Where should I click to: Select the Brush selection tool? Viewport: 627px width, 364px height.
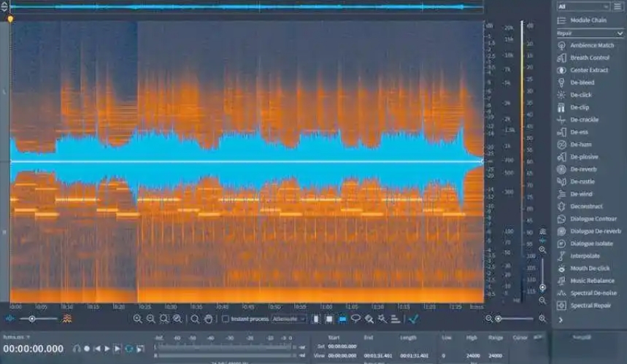click(369, 319)
